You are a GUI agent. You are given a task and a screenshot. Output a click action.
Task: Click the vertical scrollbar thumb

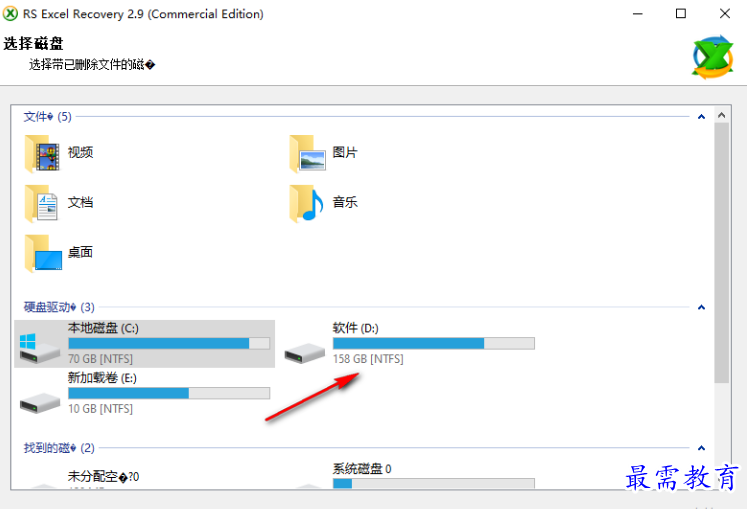[x=722, y=250]
